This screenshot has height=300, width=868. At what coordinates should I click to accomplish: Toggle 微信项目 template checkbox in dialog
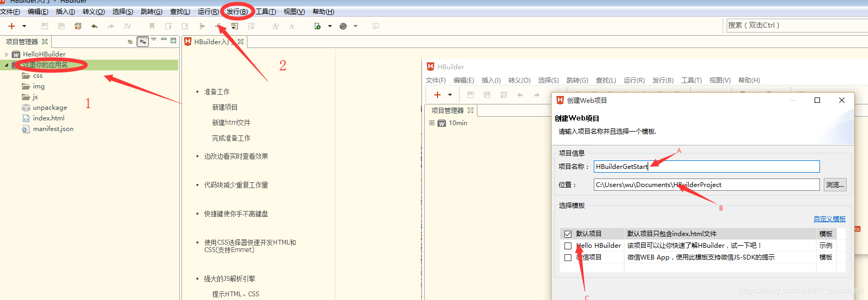[x=568, y=257]
